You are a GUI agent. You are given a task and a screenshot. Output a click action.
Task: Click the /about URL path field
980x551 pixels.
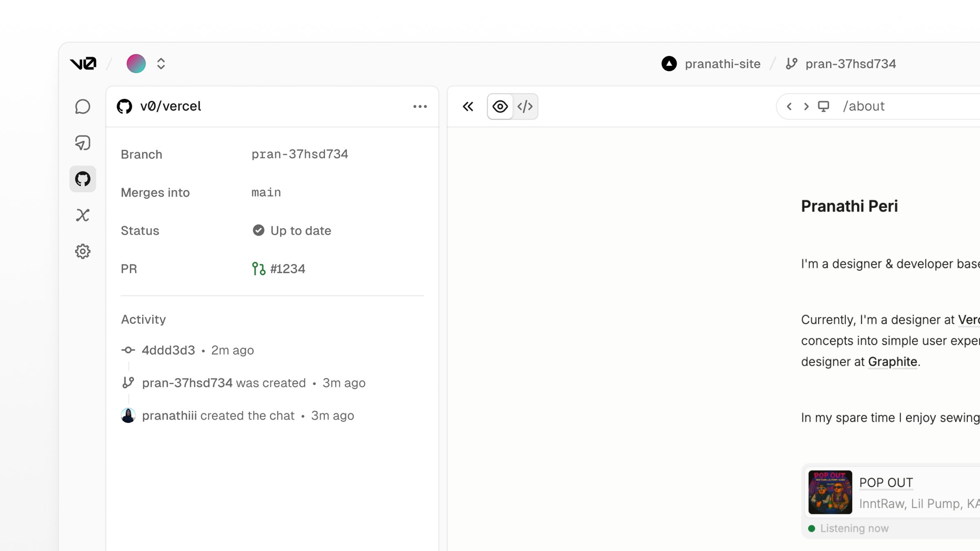[863, 106]
